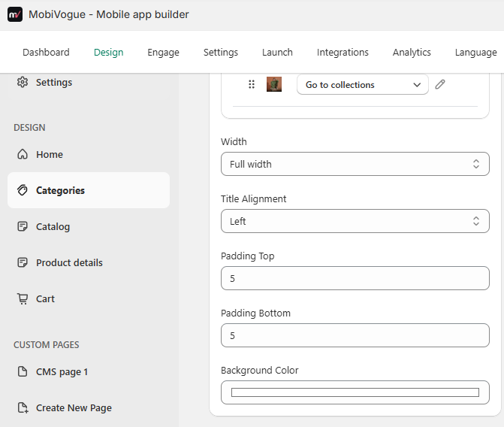Focus the Padding Top input field
Screen dimensions: 504x427
click(355, 278)
